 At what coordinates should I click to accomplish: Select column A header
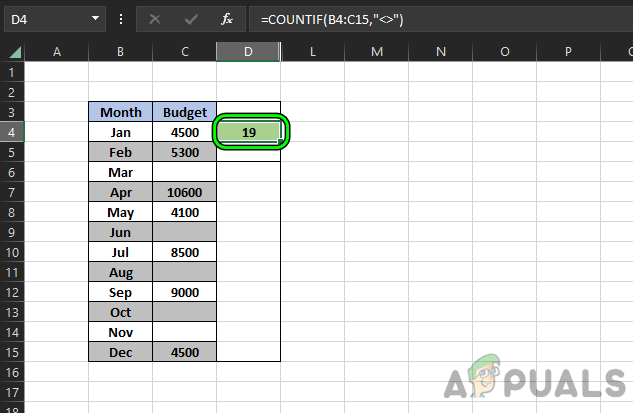pyautogui.click(x=57, y=52)
